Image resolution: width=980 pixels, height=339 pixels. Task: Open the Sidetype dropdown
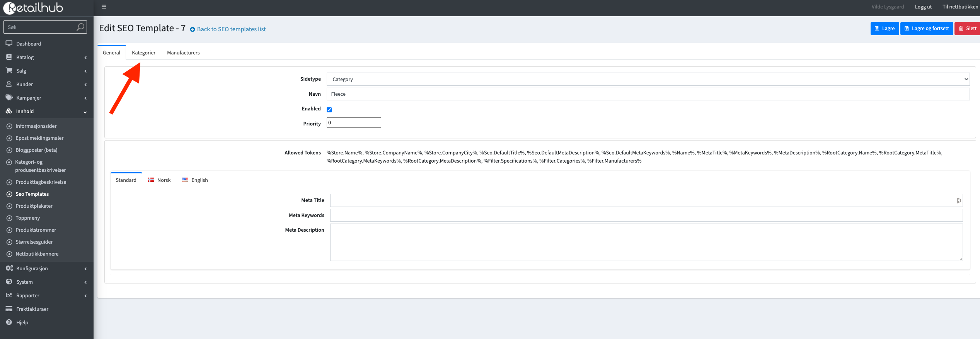point(648,79)
